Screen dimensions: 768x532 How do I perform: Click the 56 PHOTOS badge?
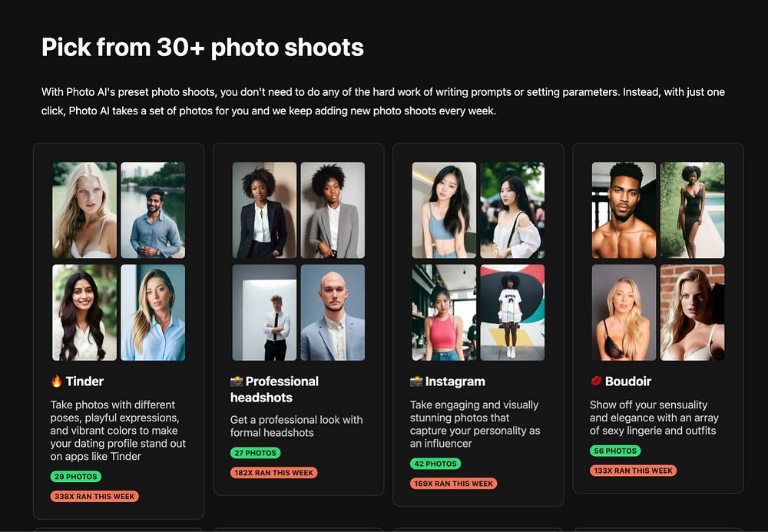point(615,451)
